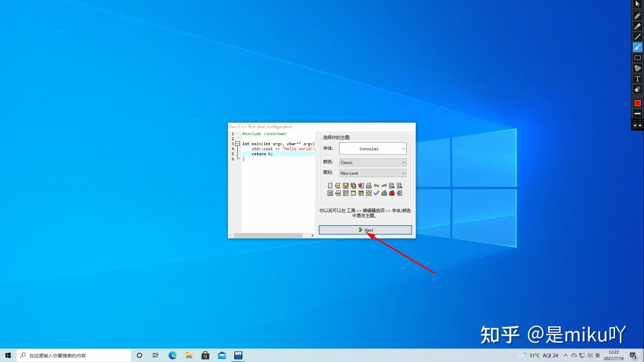644x362 pixels.
Task: Activate the eraser annotation tool
Action: click(x=638, y=89)
